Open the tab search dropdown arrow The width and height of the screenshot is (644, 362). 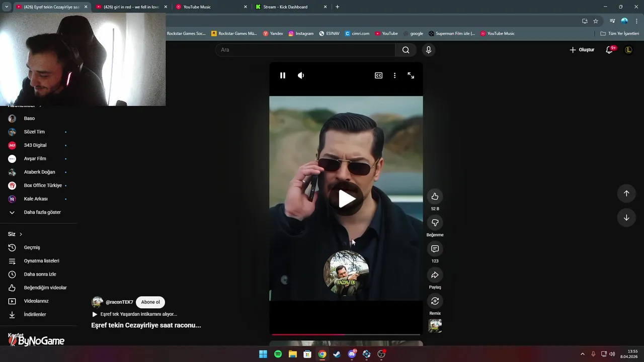[7, 7]
